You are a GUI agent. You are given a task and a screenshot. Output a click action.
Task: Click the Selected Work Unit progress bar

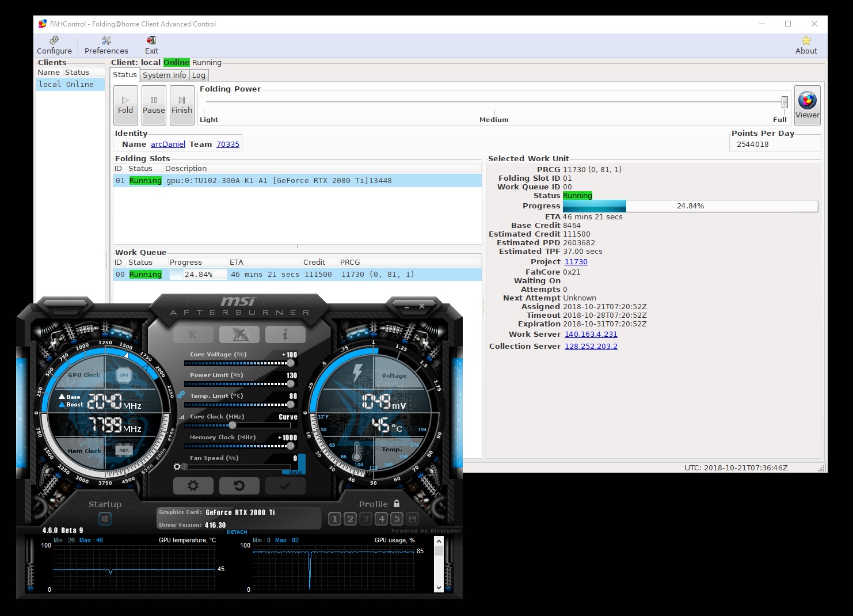pos(691,206)
